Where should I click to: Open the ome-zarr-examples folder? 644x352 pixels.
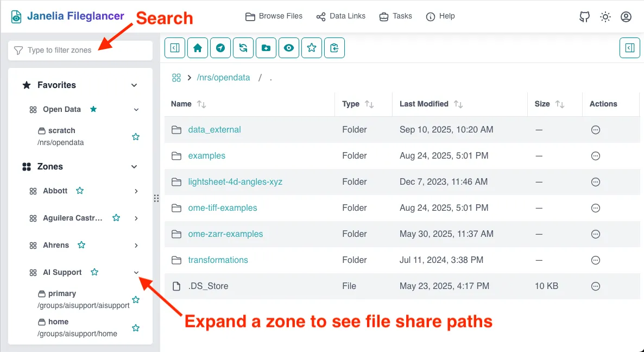[225, 234]
